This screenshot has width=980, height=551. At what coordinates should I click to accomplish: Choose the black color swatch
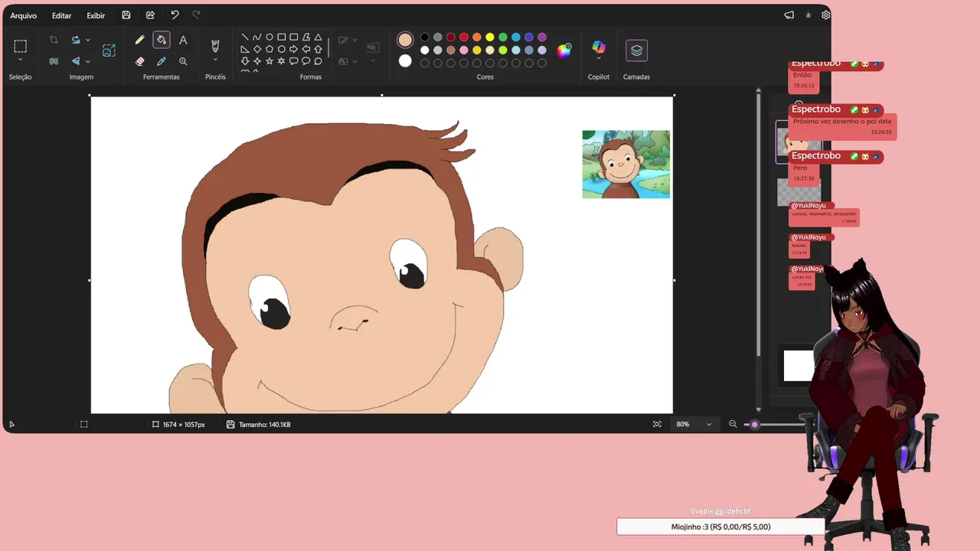pos(425,37)
